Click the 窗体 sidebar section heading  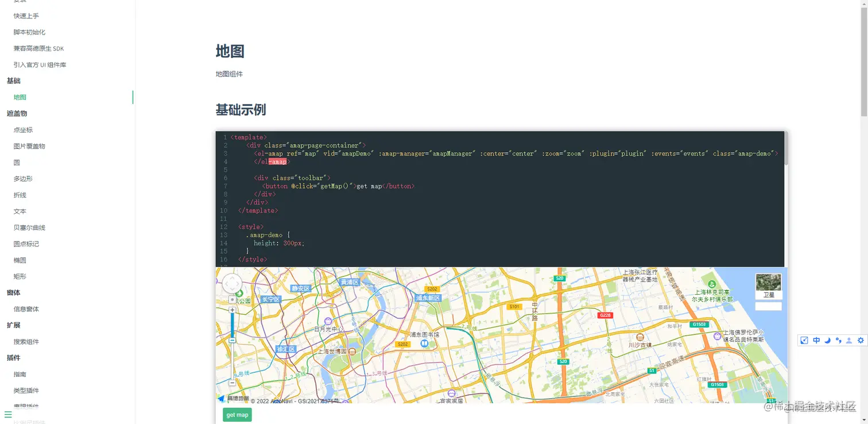(x=14, y=292)
